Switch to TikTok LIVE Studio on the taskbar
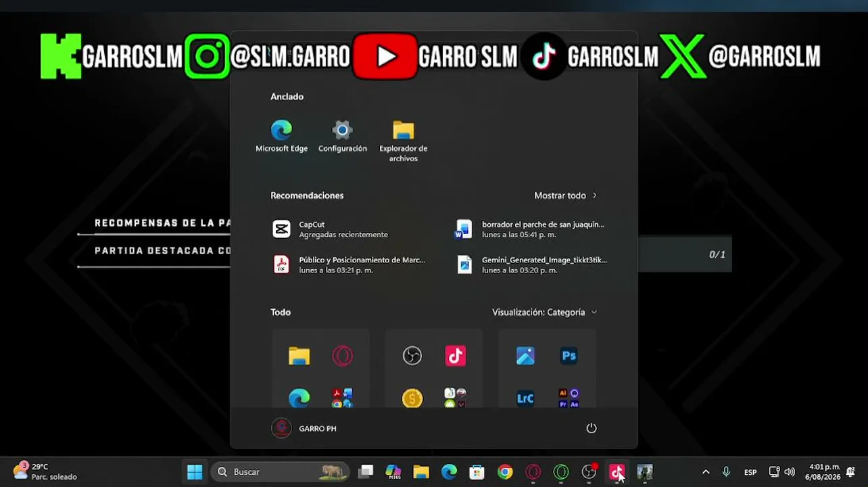This screenshot has width=868, height=487. click(617, 471)
